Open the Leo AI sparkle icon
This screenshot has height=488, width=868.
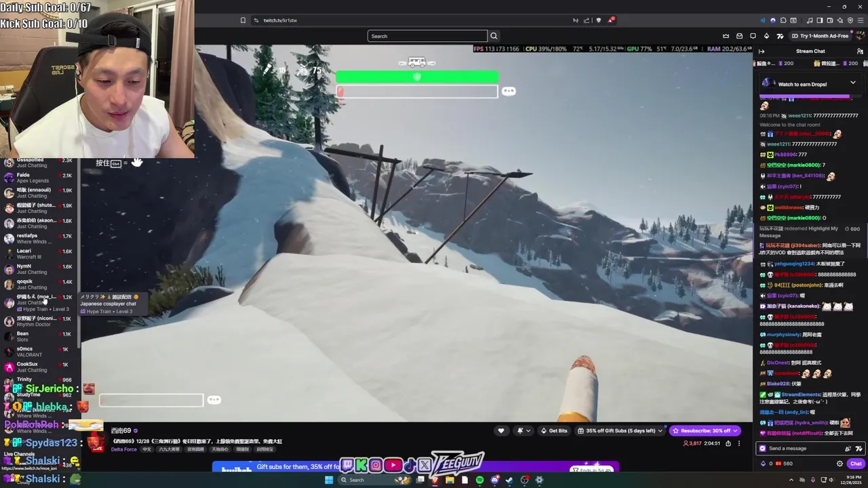coord(840,20)
